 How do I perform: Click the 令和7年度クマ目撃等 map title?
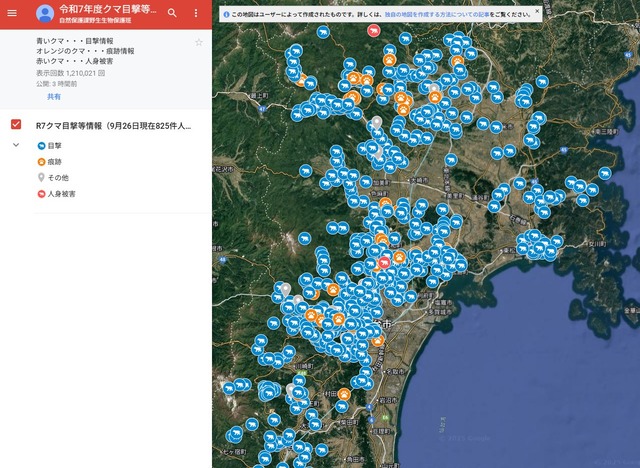coord(108,8)
